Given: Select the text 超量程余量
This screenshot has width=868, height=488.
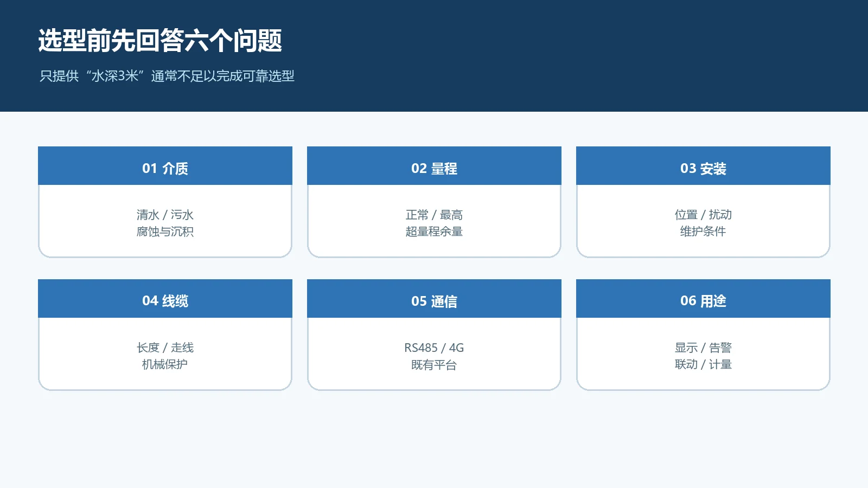Looking at the screenshot, I should pos(434,232).
